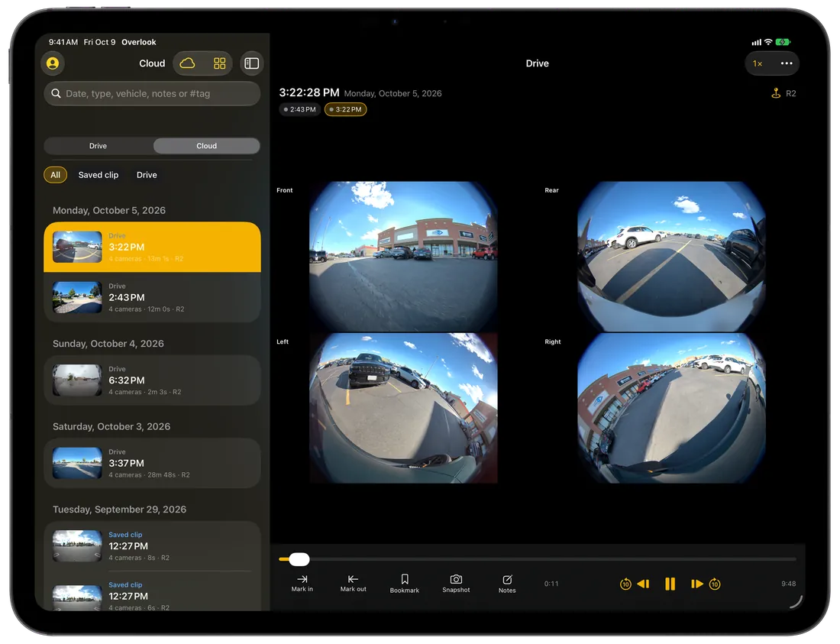Open the 3:22 PM drive recording
This screenshot has width=840, height=644.
[x=152, y=247]
